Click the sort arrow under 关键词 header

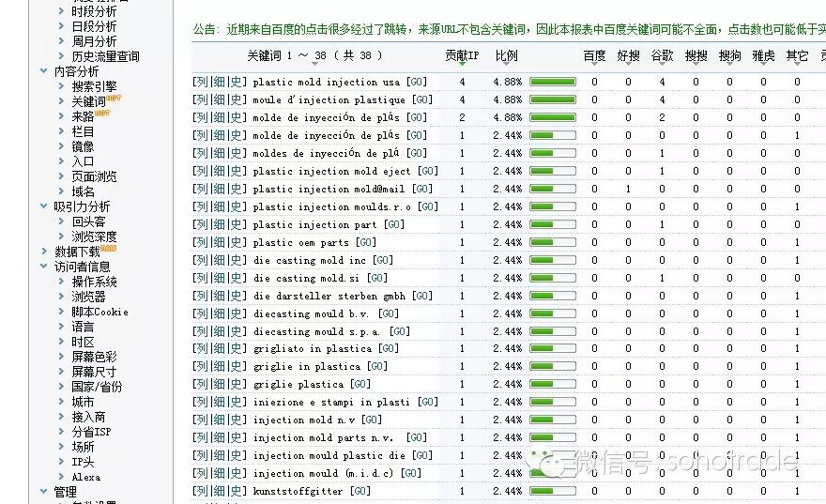(314, 64)
